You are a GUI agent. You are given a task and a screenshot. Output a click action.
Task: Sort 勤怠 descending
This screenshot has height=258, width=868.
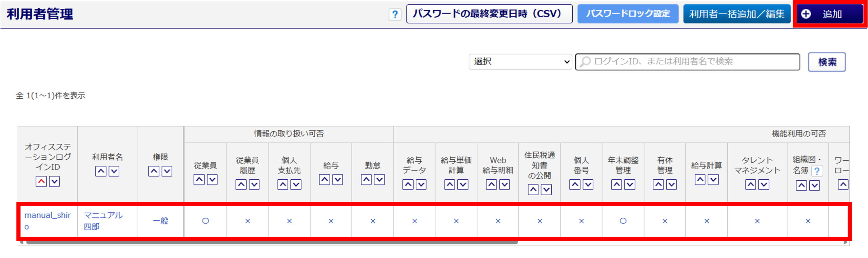(x=379, y=179)
